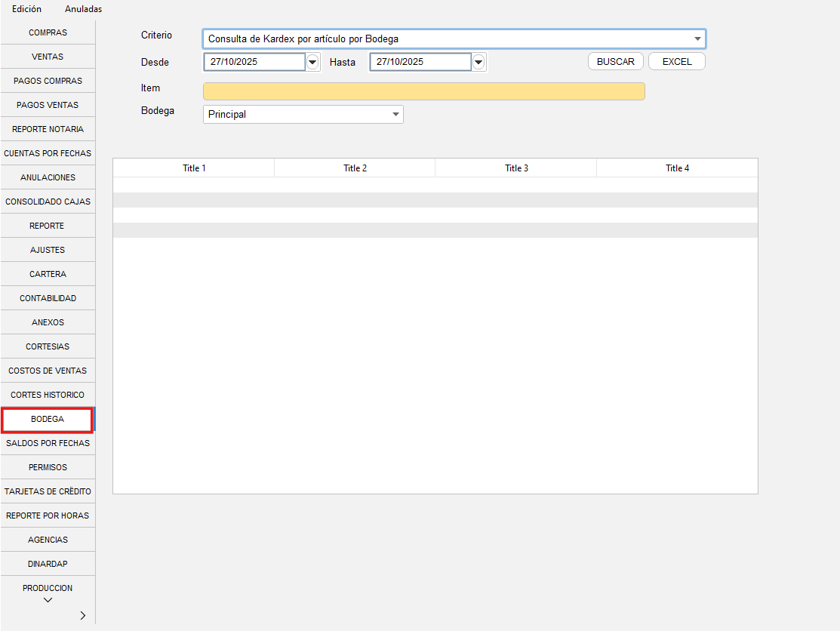The image size is (840, 631).
Task: Export results with EXCEL button
Action: click(x=676, y=62)
